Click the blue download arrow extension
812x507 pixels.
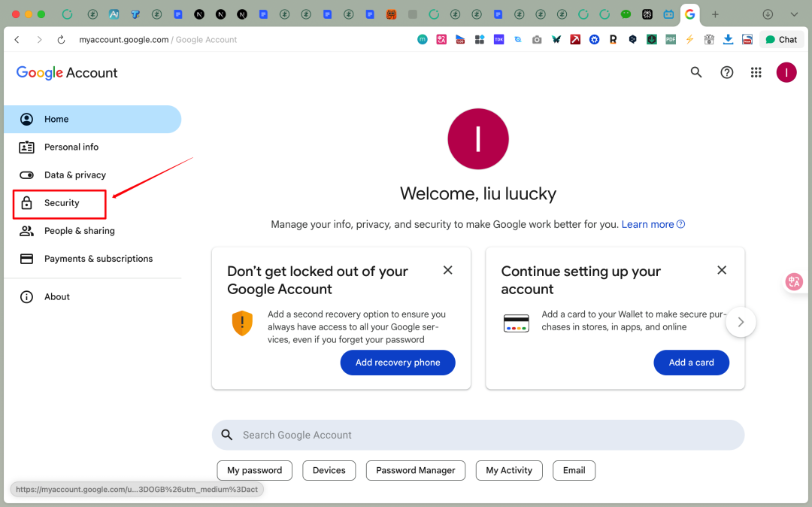(x=728, y=39)
